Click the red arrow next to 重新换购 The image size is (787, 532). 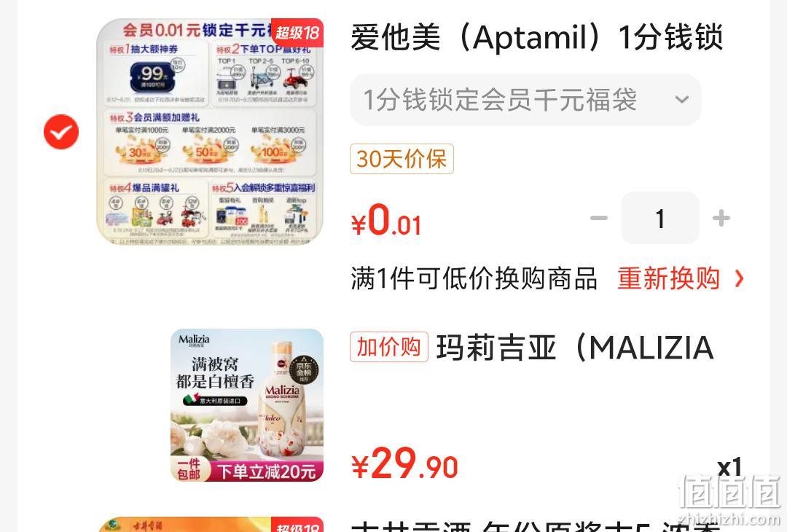click(x=739, y=278)
